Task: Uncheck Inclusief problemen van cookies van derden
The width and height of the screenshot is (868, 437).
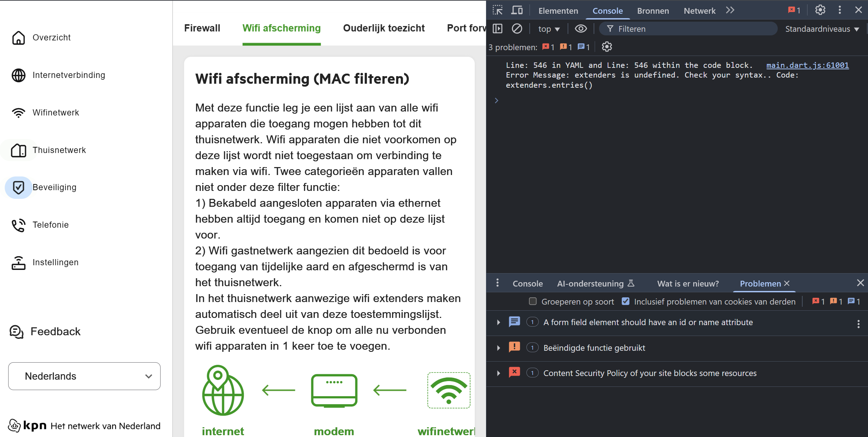Action: pos(626,301)
